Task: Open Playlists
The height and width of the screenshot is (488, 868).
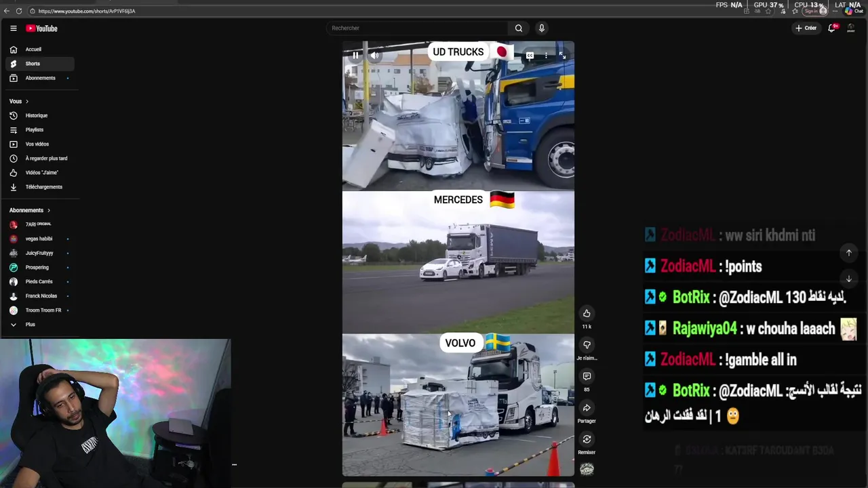Action: pos(39,129)
